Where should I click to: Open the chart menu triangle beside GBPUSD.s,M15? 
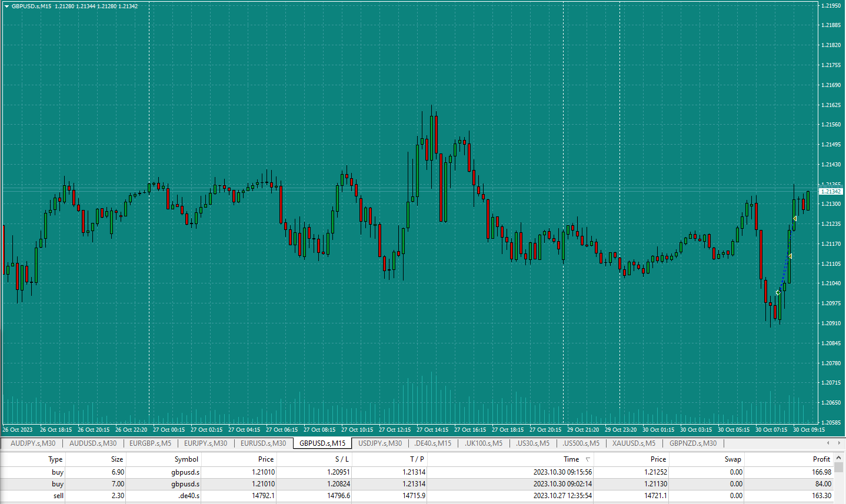coord(6,6)
